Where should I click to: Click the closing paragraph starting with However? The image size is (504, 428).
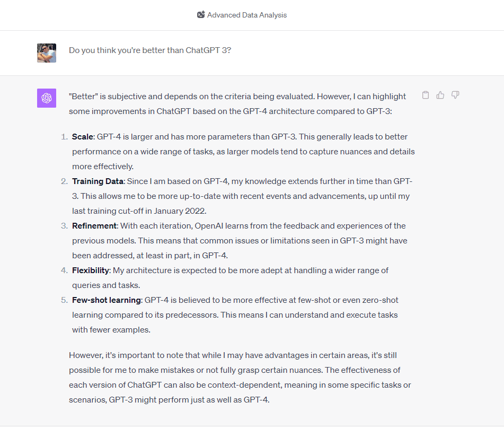coord(240,378)
